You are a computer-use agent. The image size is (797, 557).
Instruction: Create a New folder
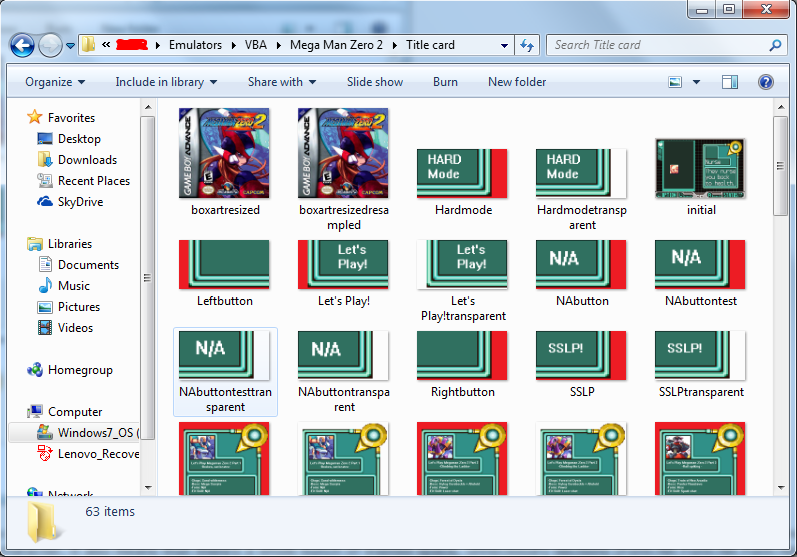(517, 82)
